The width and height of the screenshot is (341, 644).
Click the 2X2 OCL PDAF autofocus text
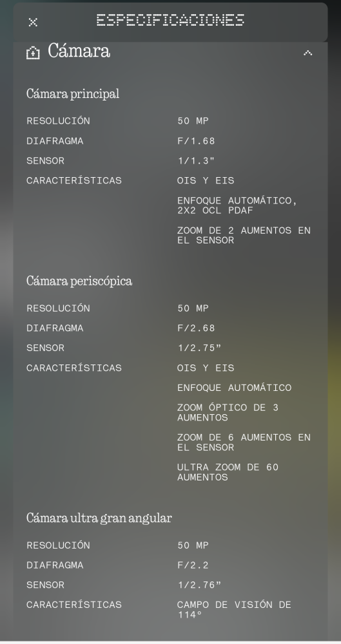click(237, 205)
